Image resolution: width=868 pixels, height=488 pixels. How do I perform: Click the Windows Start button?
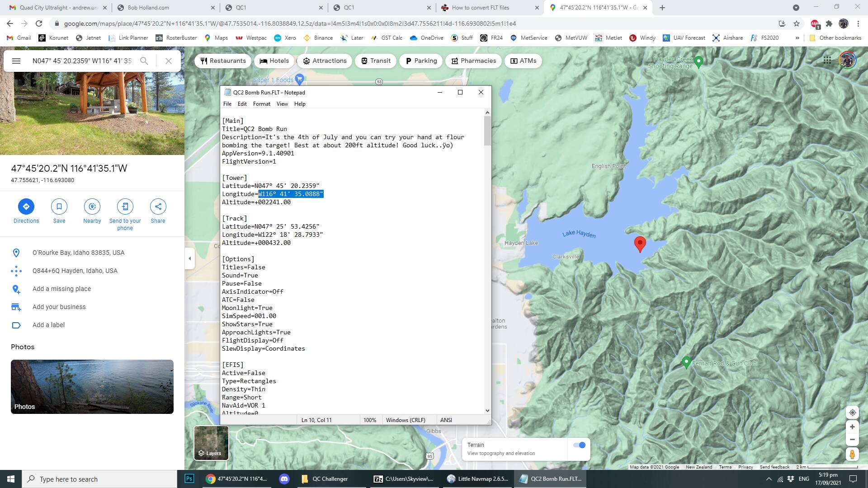click(x=11, y=479)
